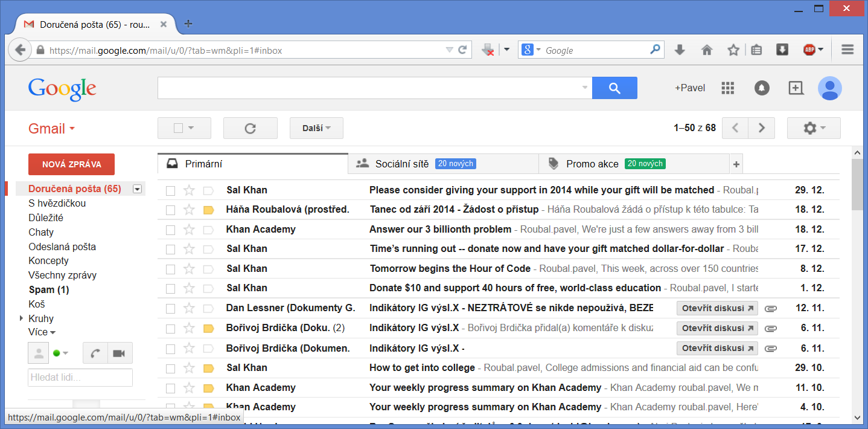Open the Spam (1) folder
This screenshot has height=429, width=868.
pyautogui.click(x=49, y=290)
